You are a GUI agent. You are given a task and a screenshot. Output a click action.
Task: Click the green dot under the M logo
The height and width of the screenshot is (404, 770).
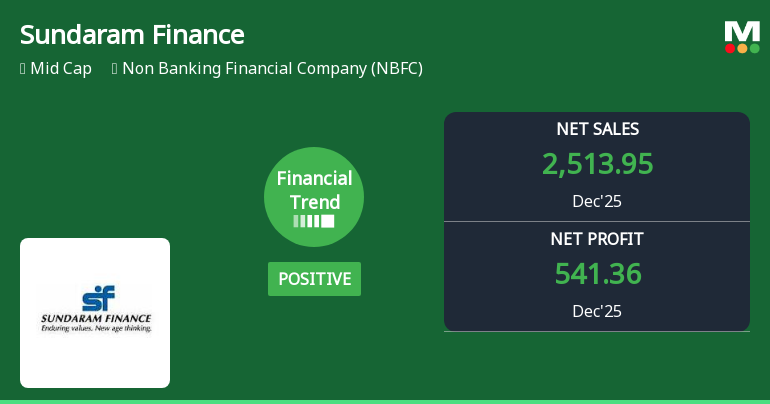754,48
